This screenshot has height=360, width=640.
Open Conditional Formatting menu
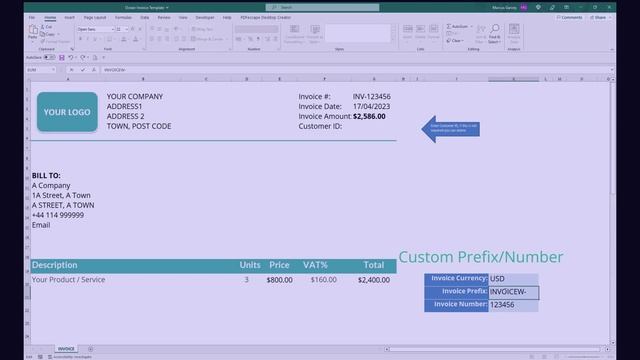294,34
